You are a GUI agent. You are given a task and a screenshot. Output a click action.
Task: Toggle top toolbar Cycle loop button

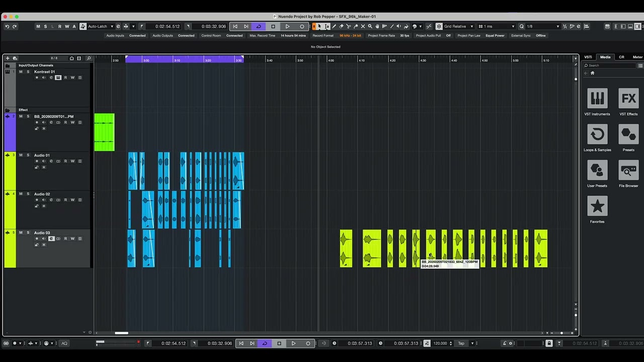pos(259,26)
